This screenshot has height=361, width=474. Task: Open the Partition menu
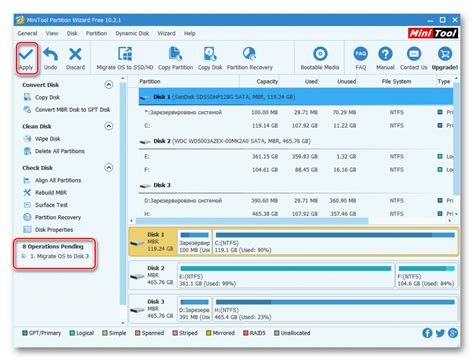coord(96,33)
